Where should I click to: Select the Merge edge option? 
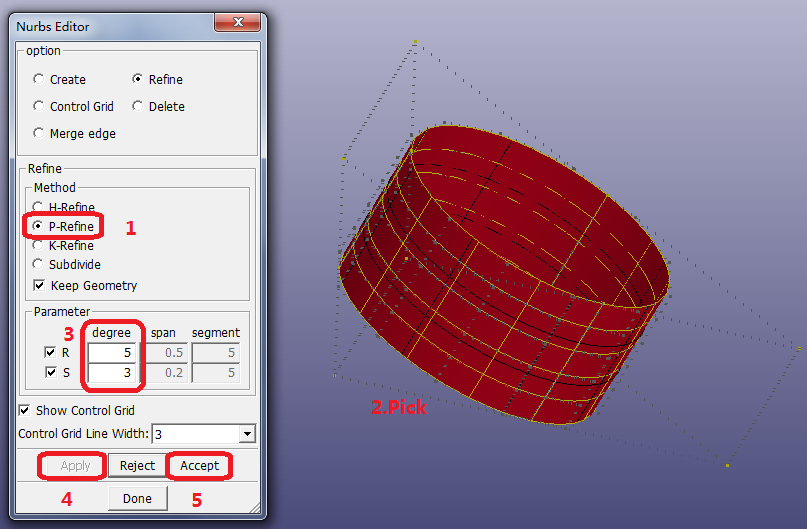39,133
